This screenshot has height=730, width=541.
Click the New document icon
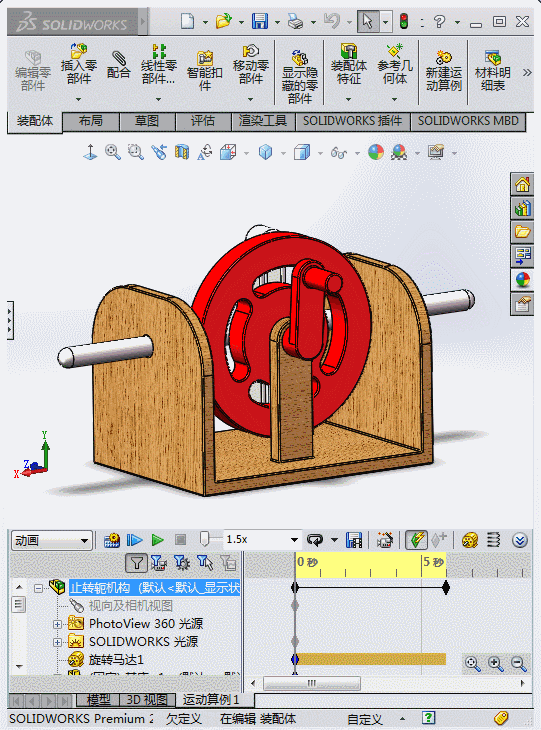point(187,21)
